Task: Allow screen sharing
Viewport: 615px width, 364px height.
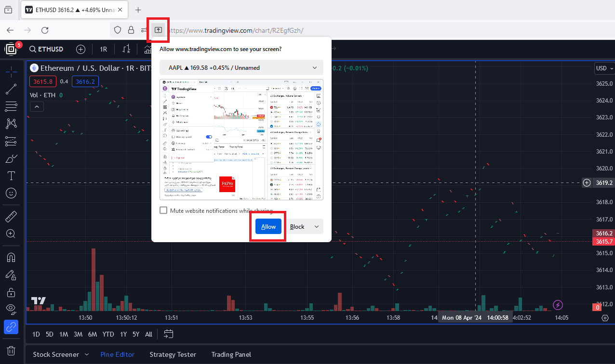Action: point(268,226)
